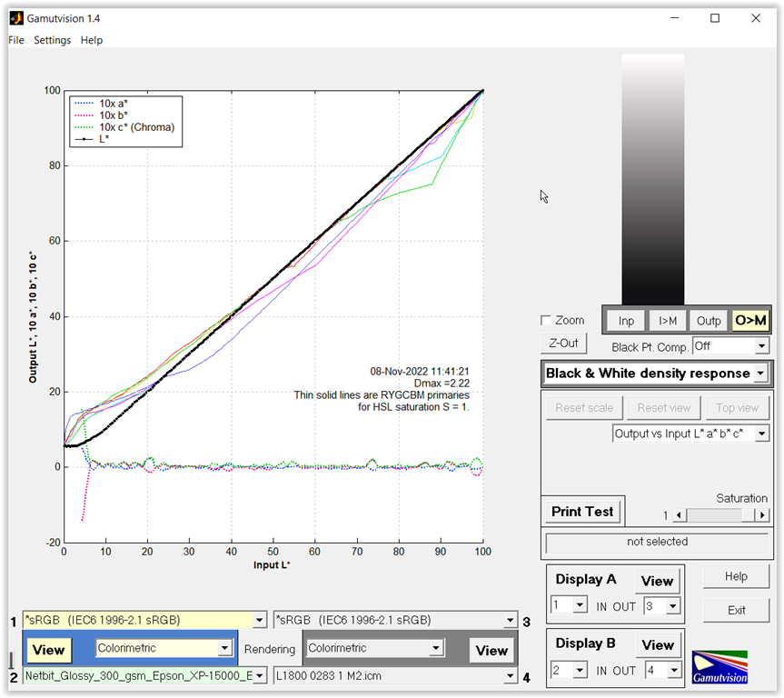Open the Black Pt. Comp. dropdown

point(760,346)
